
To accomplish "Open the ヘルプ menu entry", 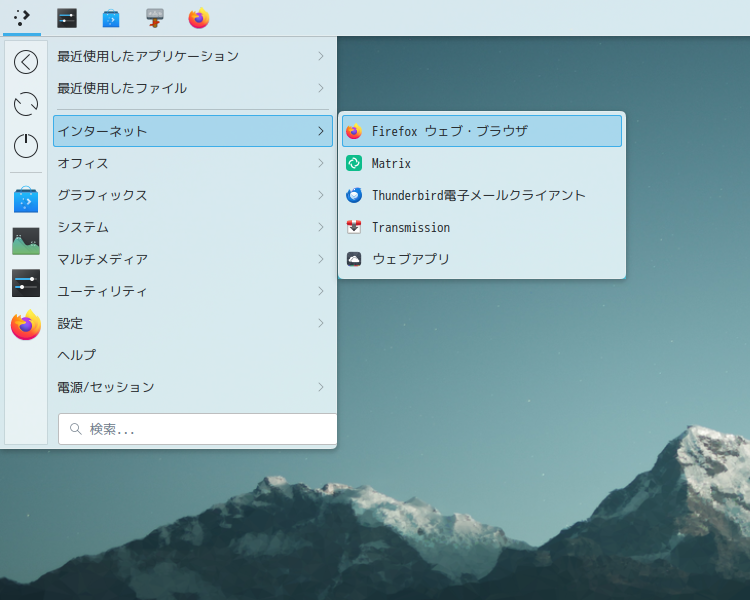I will [193, 355].
